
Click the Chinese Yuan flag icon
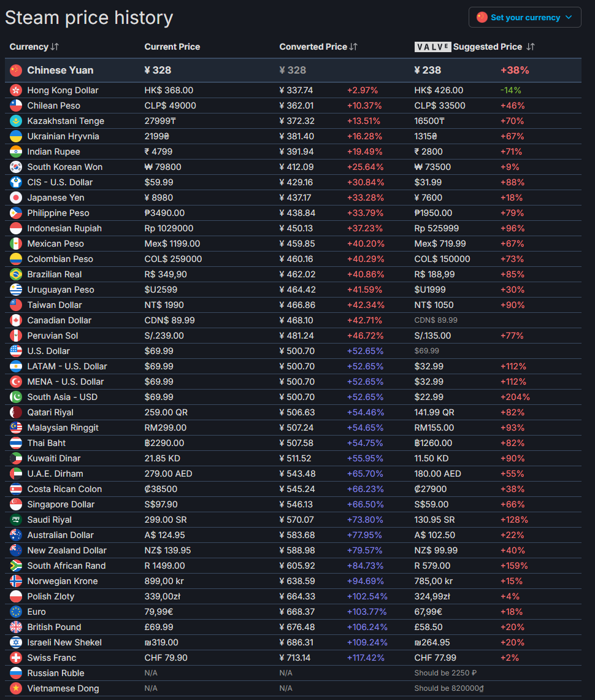16,71
